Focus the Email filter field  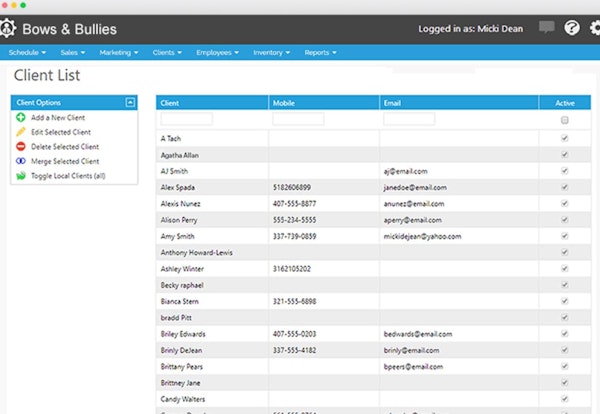[409, 119]
